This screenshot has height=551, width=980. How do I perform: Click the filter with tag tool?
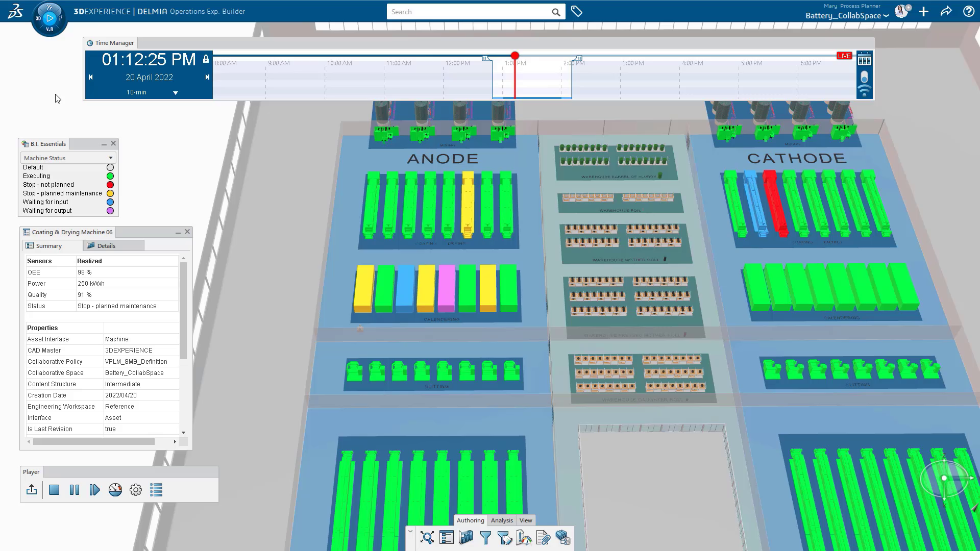tap(505, 538)
